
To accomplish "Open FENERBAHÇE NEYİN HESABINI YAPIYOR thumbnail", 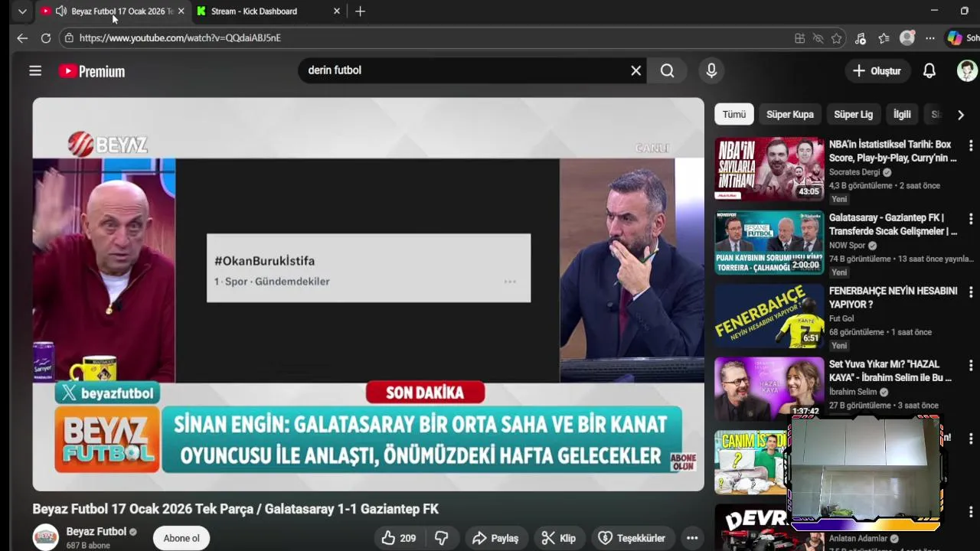I will click(769, 315).
